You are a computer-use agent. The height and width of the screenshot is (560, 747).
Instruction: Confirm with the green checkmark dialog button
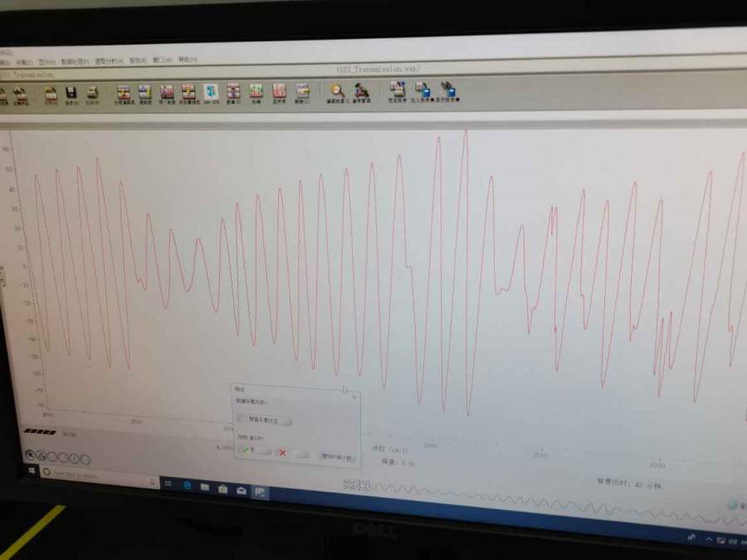click(255, 450)
